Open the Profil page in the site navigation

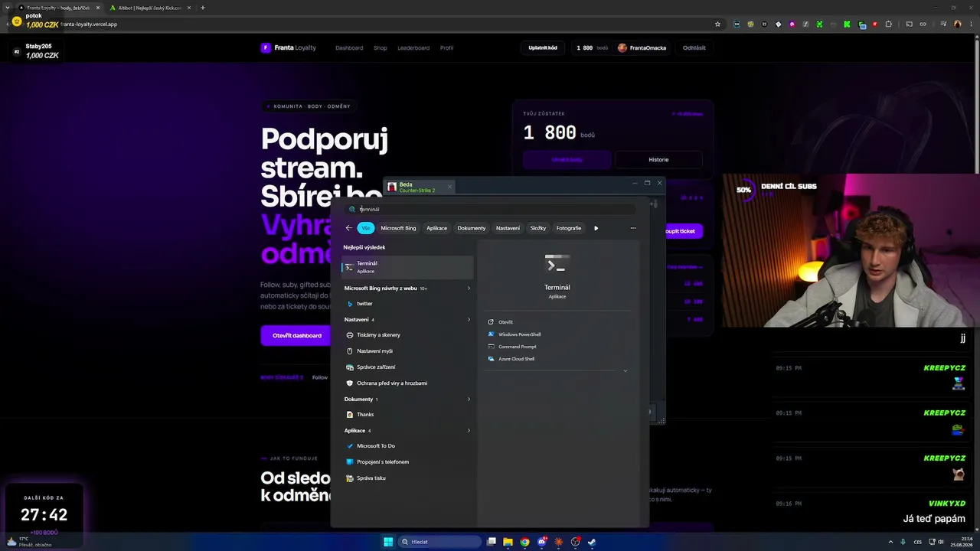click(446, 48)
